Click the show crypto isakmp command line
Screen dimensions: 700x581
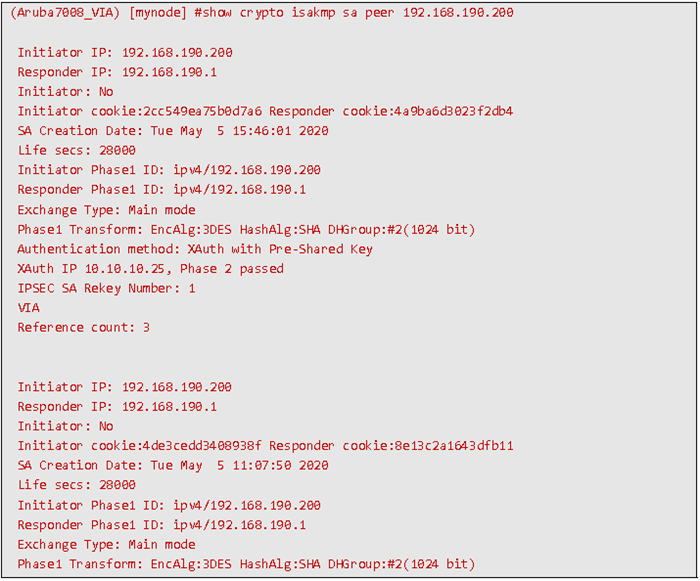coord(262,13)
